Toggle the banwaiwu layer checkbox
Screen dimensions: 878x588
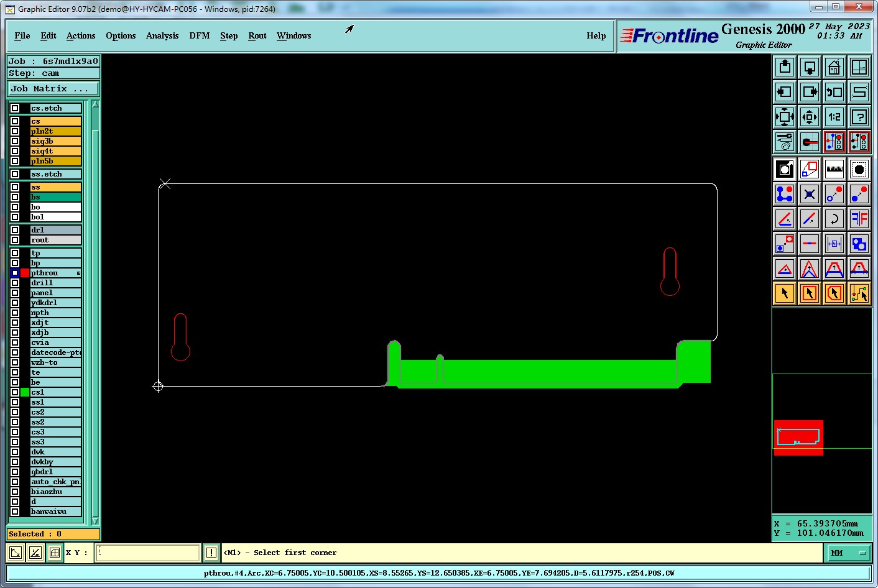tap(15, 512)
